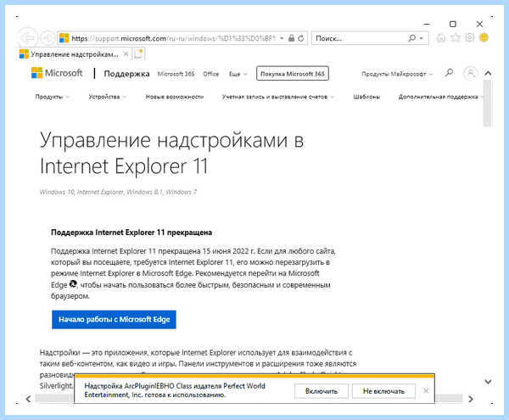The height and width of the screenshot is (420, 509).
Task: Maximize the Internet Explorer window
Action: pos(453,24)
